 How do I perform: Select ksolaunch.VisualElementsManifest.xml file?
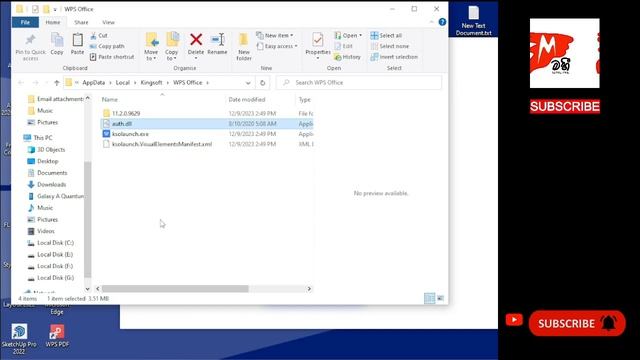click(x=162, y=144)
